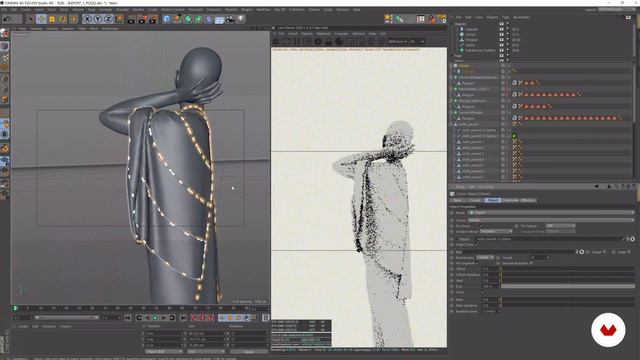
Task: Toggle the Z axis lock
Action: pos(108,19)
